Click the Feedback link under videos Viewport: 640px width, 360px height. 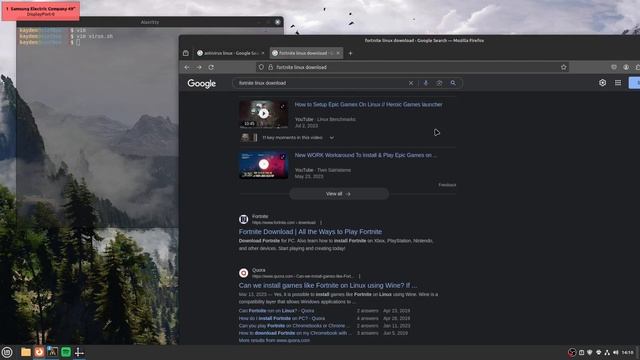click(447, 185)
